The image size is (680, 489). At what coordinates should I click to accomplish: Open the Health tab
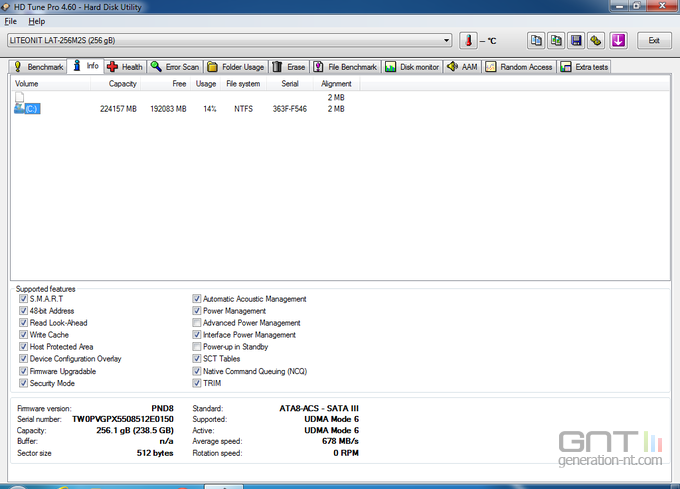point(125,67)
